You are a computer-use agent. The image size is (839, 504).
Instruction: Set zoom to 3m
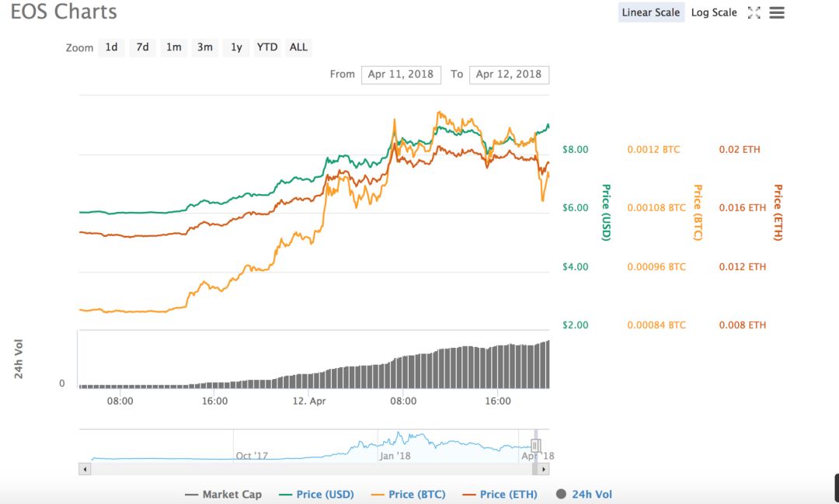pyautogui.click(x=205, y=47)
